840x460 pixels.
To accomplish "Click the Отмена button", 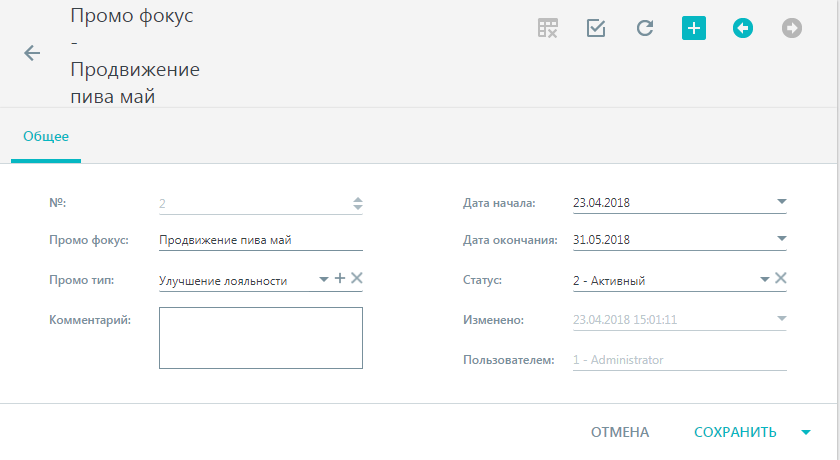I will [620, 432].
